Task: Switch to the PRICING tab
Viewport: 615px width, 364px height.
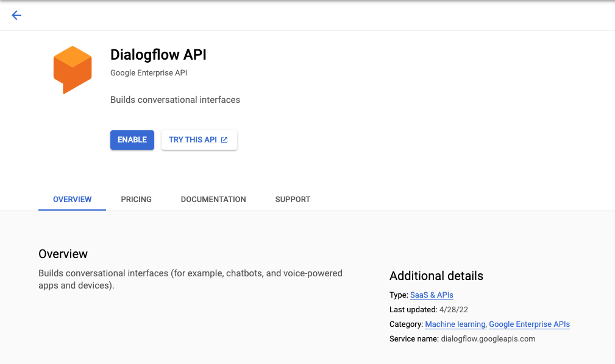Action: (136, 199)
